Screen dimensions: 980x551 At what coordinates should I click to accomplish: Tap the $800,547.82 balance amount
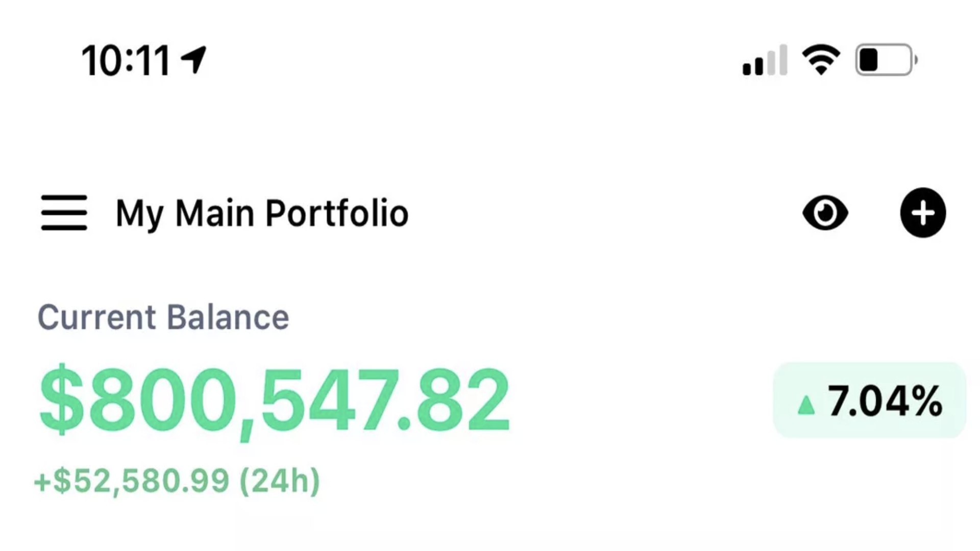[275, 400]
